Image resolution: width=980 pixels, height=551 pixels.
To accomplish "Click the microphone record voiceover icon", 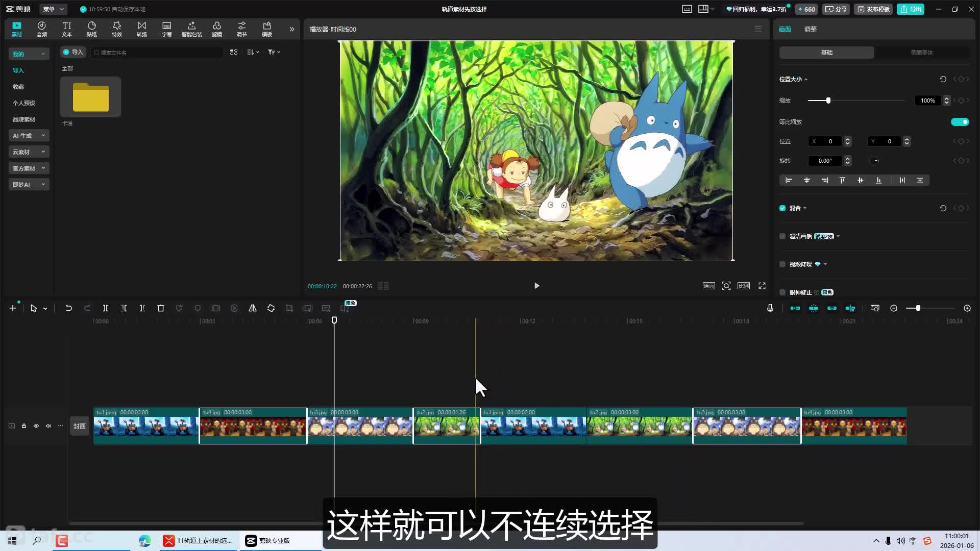I will 770,308.
